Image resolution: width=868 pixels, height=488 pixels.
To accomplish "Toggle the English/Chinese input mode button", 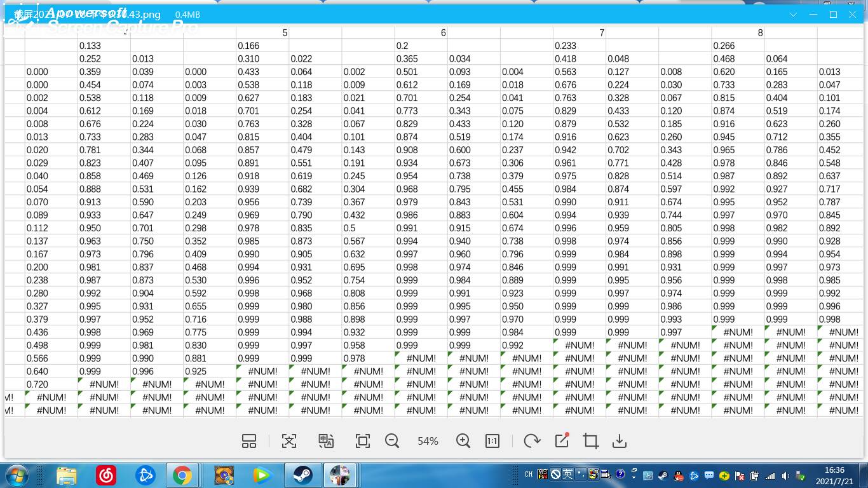I will pos(568,474).
